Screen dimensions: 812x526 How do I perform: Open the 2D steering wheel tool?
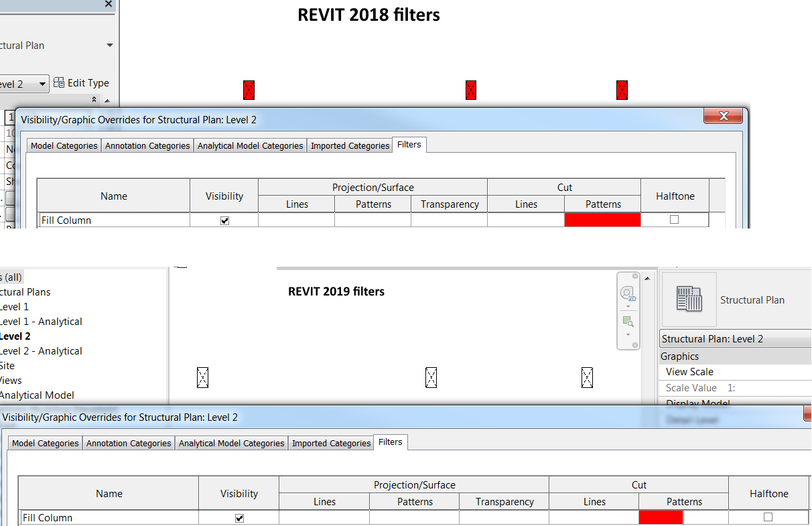tap(628, 293)
